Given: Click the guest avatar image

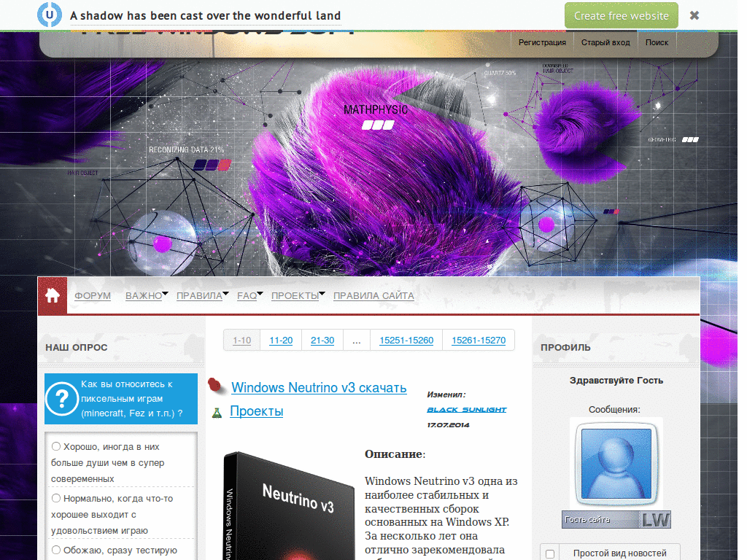Looking at the screenshot, I should (x=616, y=464).
